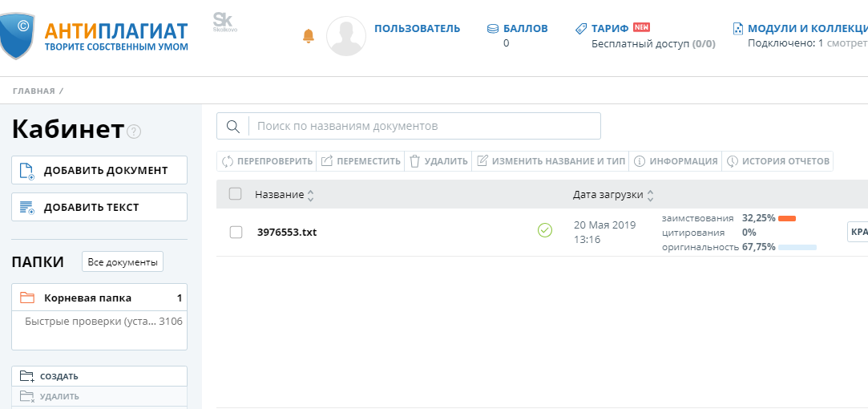
Task: Click the Корневая папка folder icon
Action: tap(27, 298)
